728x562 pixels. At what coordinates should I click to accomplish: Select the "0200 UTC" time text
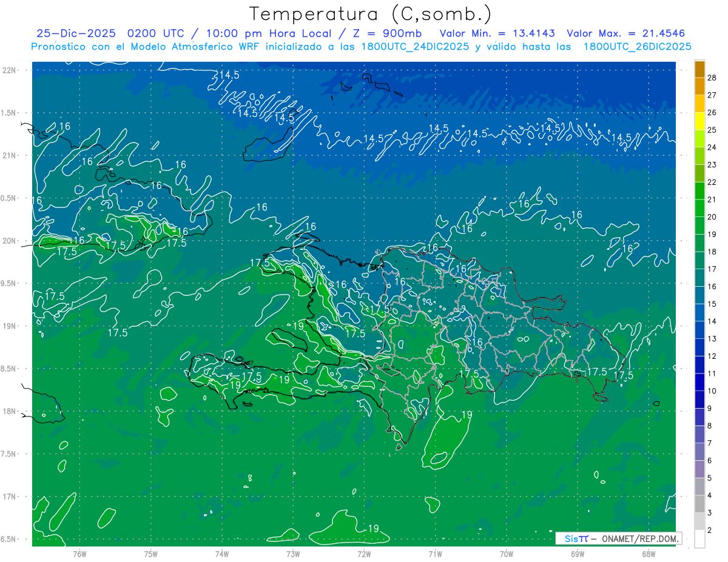(157, 33)
